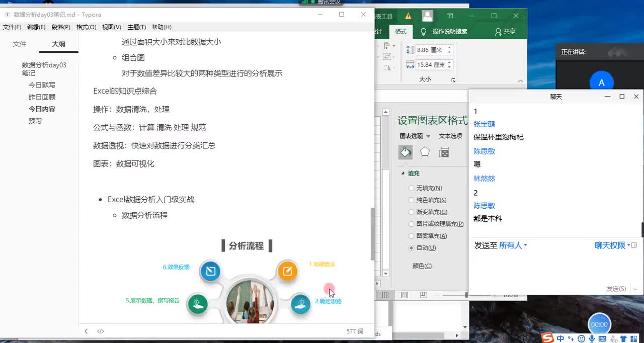The image size is (644, 343).
Task: Jump to outline item 预习
Action: [35, 121]
